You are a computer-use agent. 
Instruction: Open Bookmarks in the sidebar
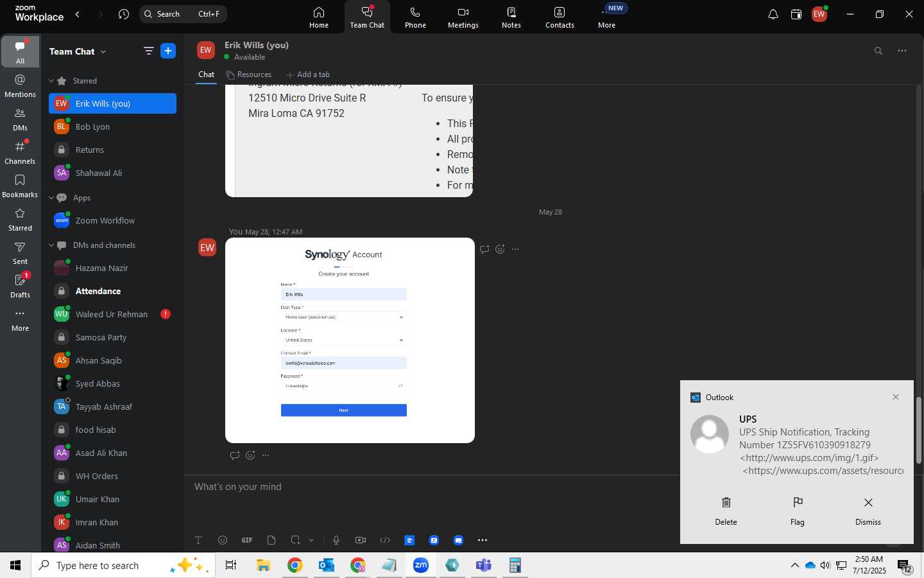coord(21,186)
